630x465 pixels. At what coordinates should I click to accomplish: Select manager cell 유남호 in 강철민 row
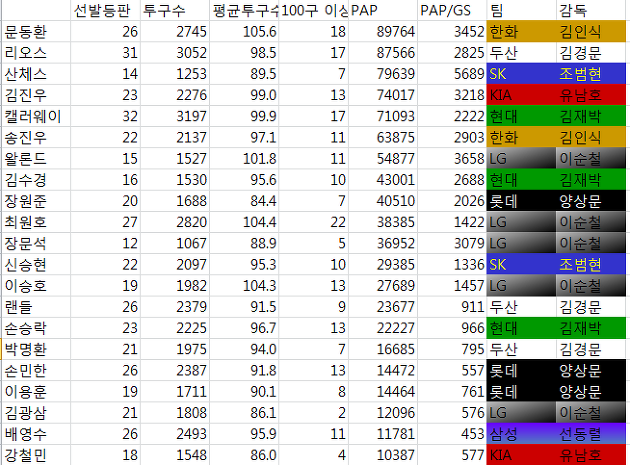[x=593, y=455]
